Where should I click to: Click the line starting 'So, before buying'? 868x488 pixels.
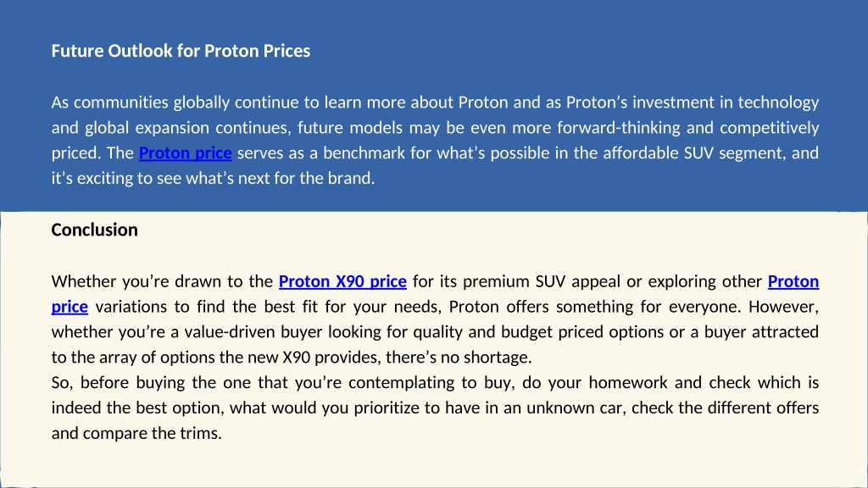pyautogui.click(x=435, y=382)
